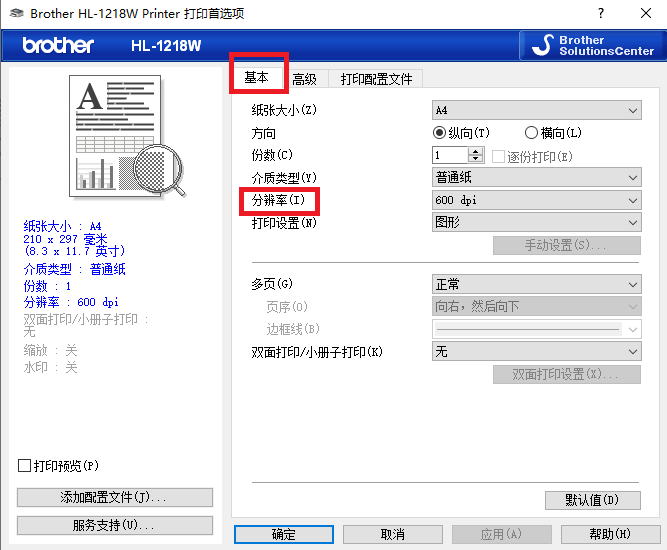Open the 分辨率 600 dpi dropdown
This screenshot has width=667, height=550.
tap(536, 200)
